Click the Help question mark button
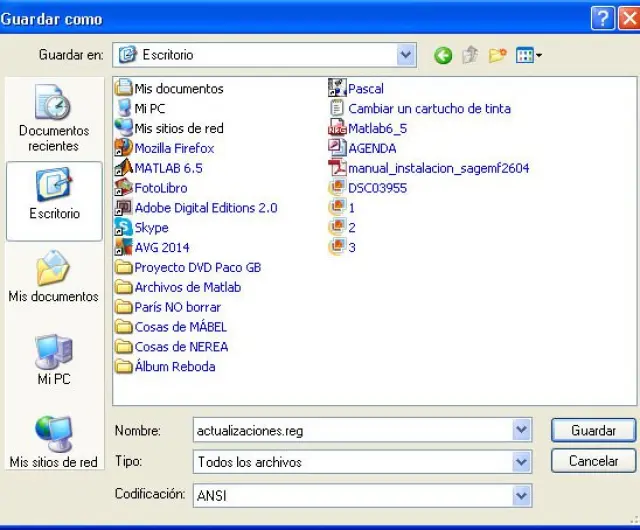 point(601,17)
